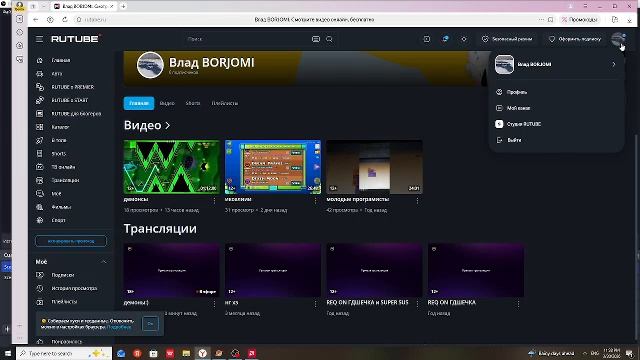The width and height of the screenshot is (640, 360).
Task: Open RUTUBE x PREMIER in sidebar
Action: pos(72,87)
